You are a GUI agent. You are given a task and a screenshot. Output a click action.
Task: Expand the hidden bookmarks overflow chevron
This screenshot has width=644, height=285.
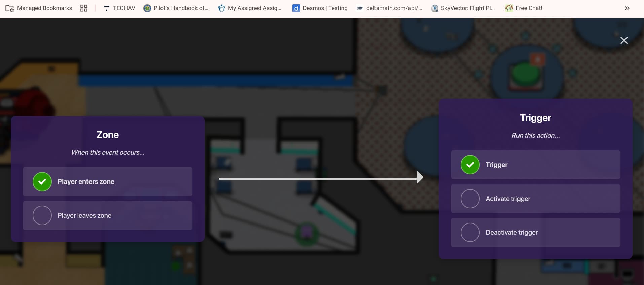click(627, 8)
